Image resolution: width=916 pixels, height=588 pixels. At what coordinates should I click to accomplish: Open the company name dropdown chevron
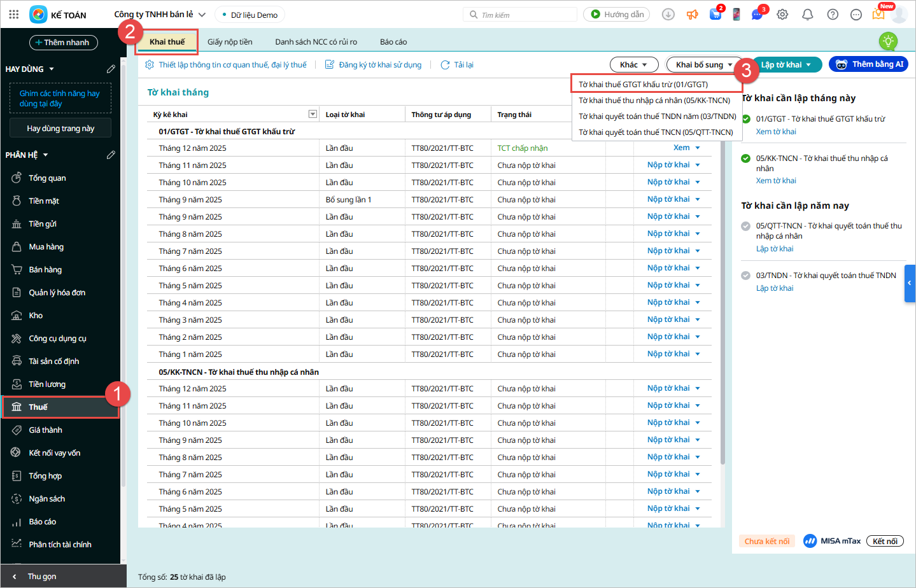(x=202, y=15)
